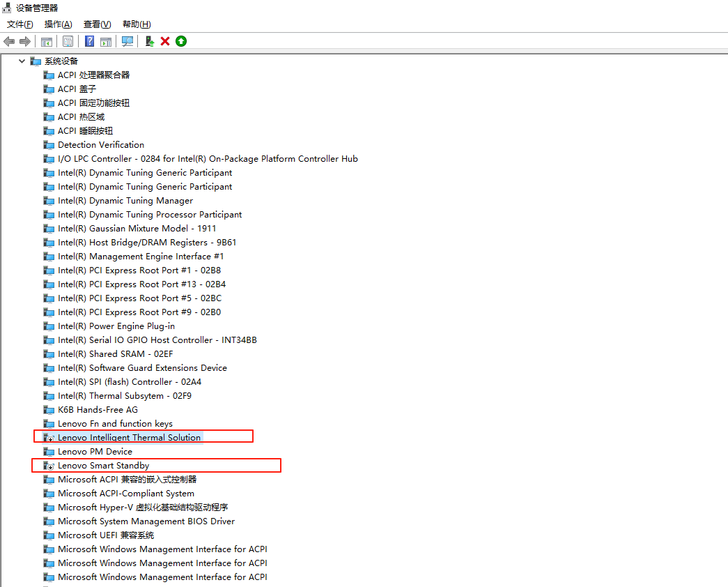Select Intel(R) SPI (flash) Controller - 02A4
The height and width of the screenshot is (587, 728).
click(130, 381)
